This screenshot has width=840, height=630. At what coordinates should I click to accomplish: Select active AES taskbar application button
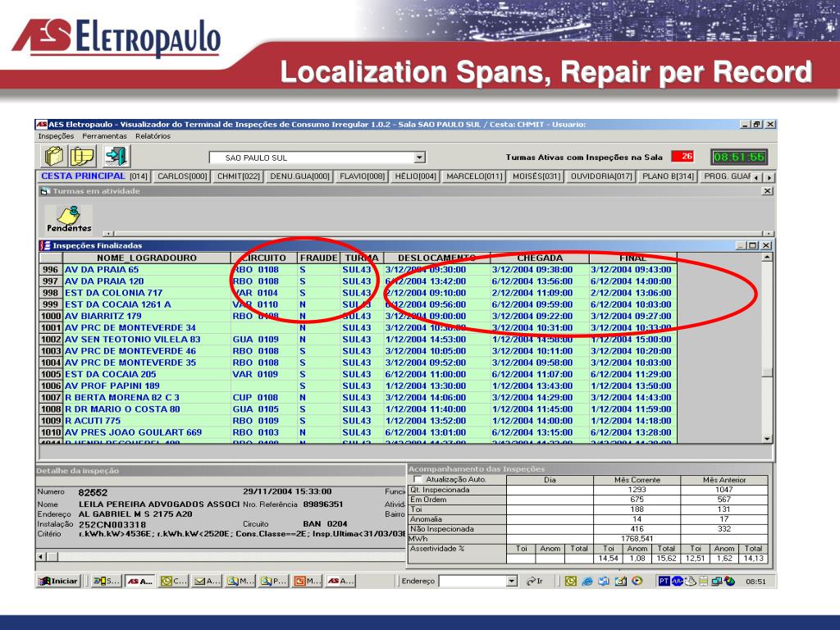pos(139,581)
